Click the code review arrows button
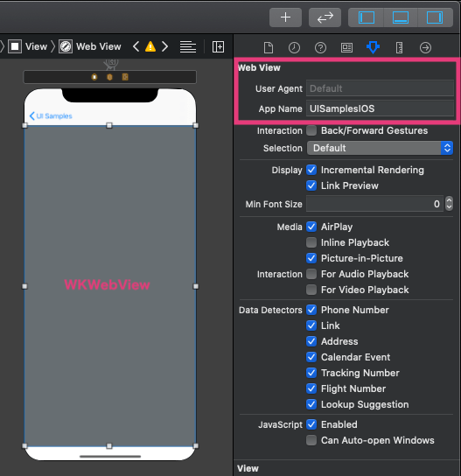Viewport: 461px width, 476px height. [x=325, y=17]
